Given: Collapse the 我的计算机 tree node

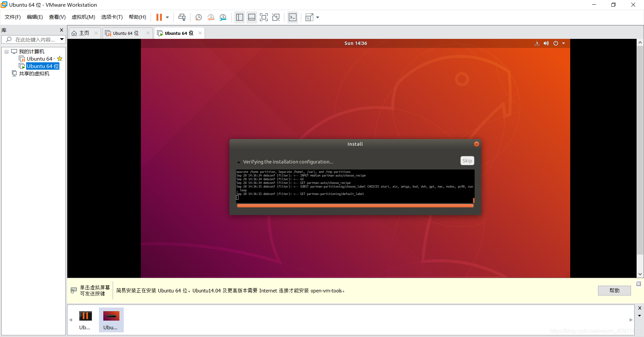Looking at the screenshot, I should 6,52.
